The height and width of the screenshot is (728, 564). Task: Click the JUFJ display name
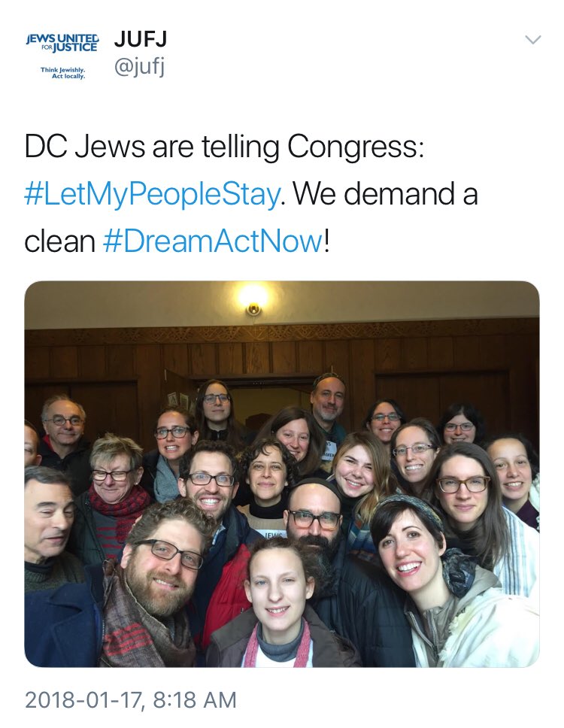141,39
